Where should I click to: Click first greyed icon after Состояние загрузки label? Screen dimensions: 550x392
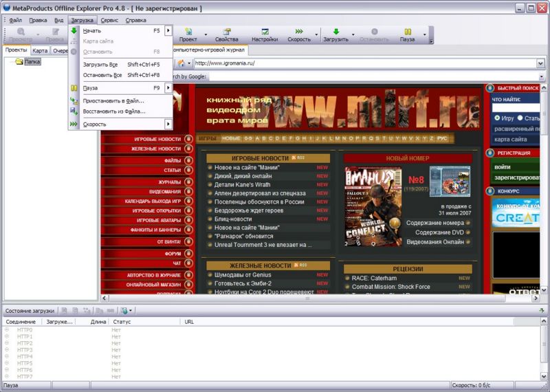64,311
